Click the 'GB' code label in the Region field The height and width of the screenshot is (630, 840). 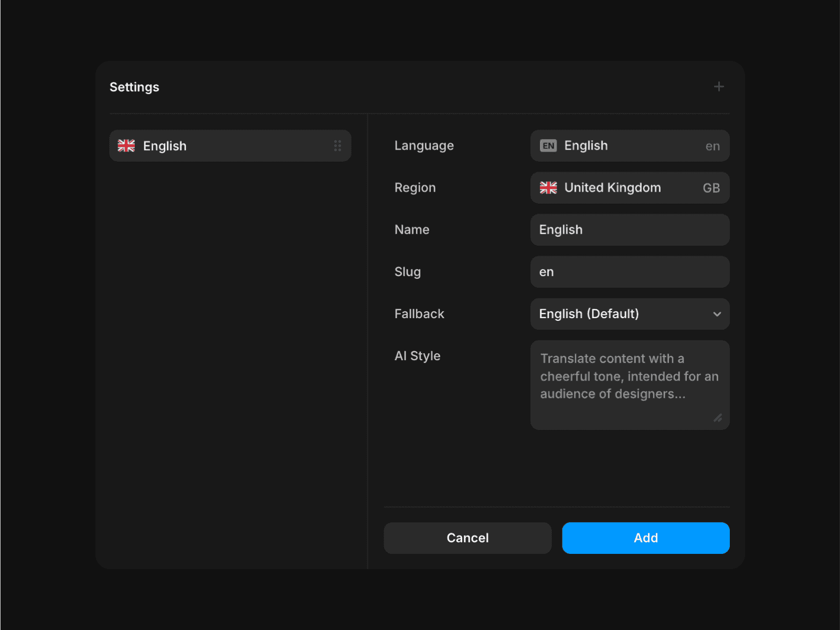pos(711,188)
